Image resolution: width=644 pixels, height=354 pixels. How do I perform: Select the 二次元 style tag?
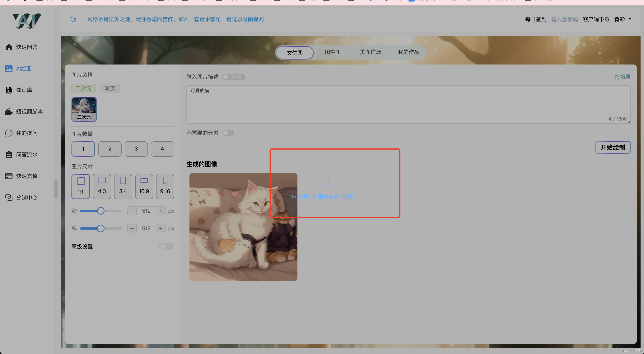(x=83, y=88)
